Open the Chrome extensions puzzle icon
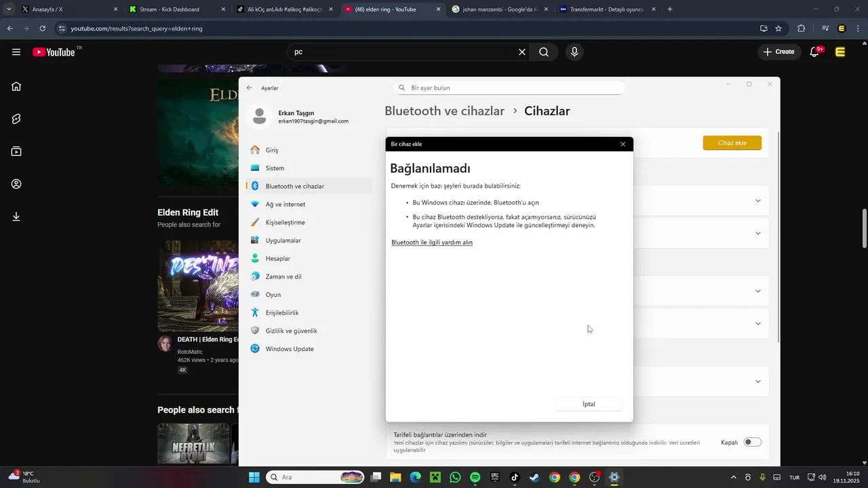 click(802, 28)
